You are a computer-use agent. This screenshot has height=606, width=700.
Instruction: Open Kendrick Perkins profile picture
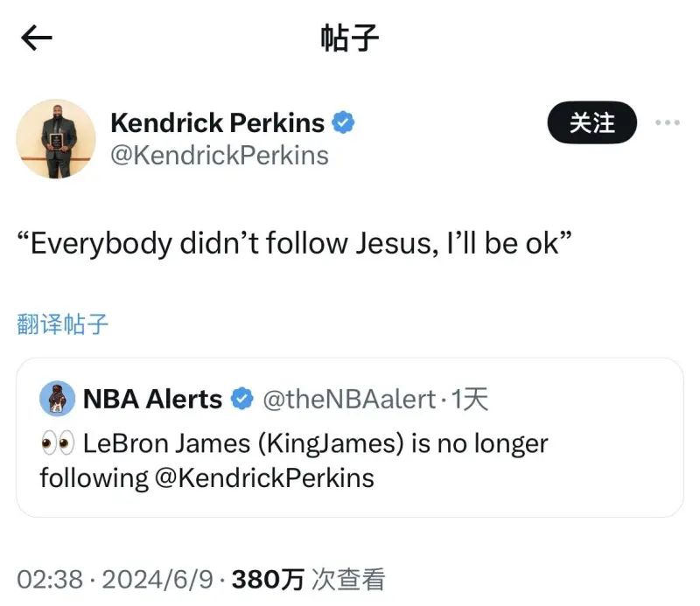(x=56, y=139)
